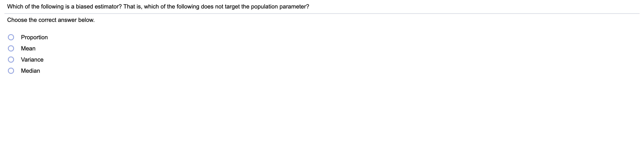Select the first answer option circle

pos(11,37)
